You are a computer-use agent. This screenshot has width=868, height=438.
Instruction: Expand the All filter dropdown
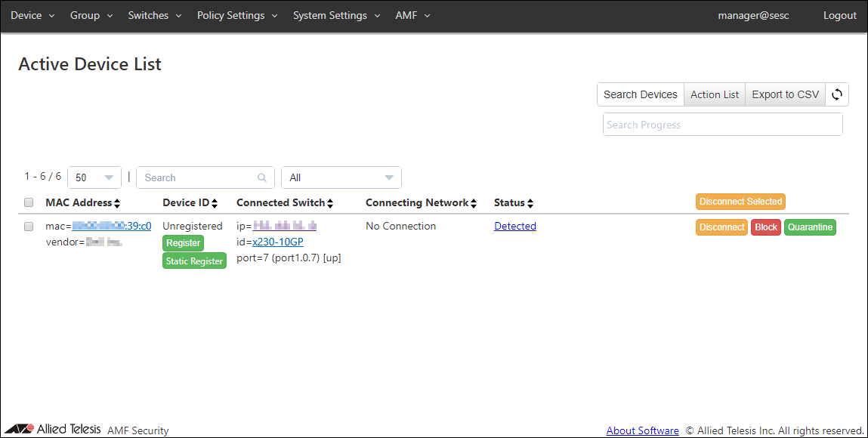tap(341, 177)
